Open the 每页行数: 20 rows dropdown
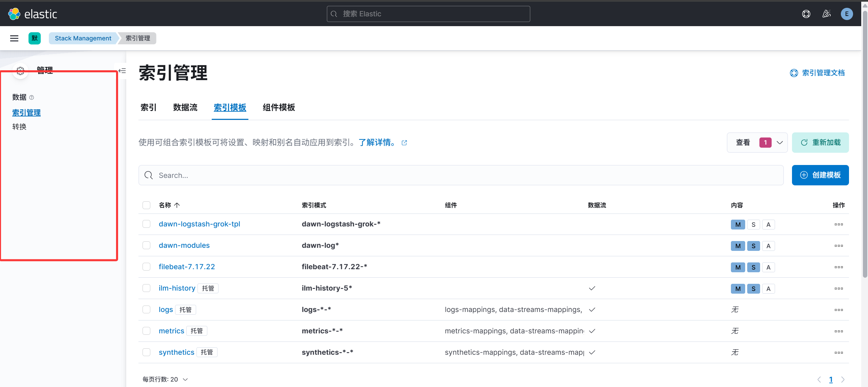The image size is (868, 387). (165, 379)
